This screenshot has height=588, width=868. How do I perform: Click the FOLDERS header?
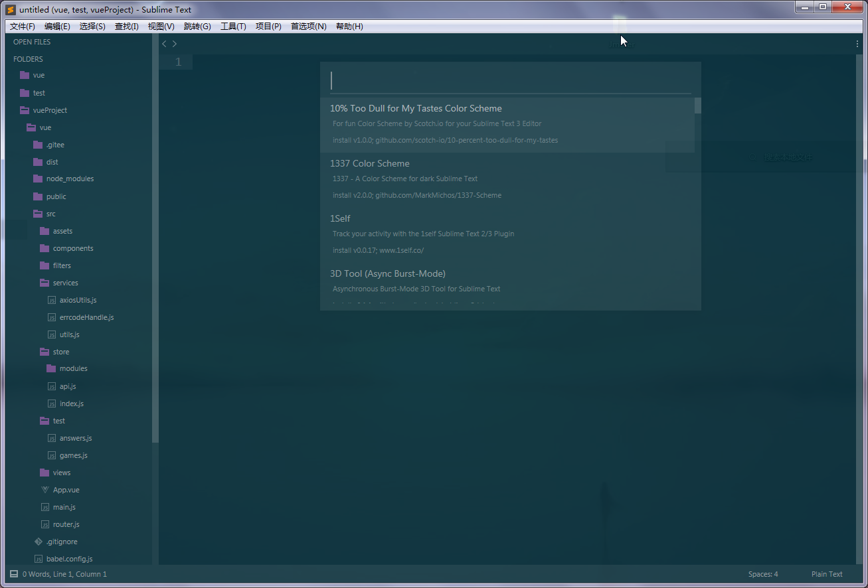28,59
